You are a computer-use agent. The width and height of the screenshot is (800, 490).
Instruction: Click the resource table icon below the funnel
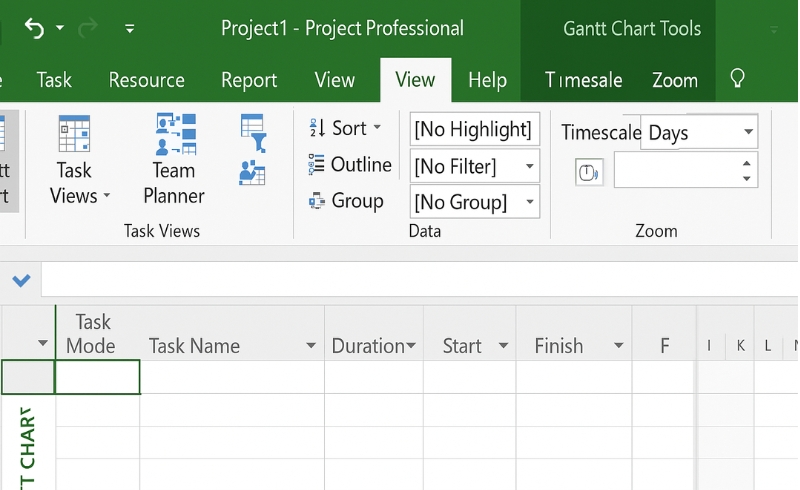coord(253,173)
